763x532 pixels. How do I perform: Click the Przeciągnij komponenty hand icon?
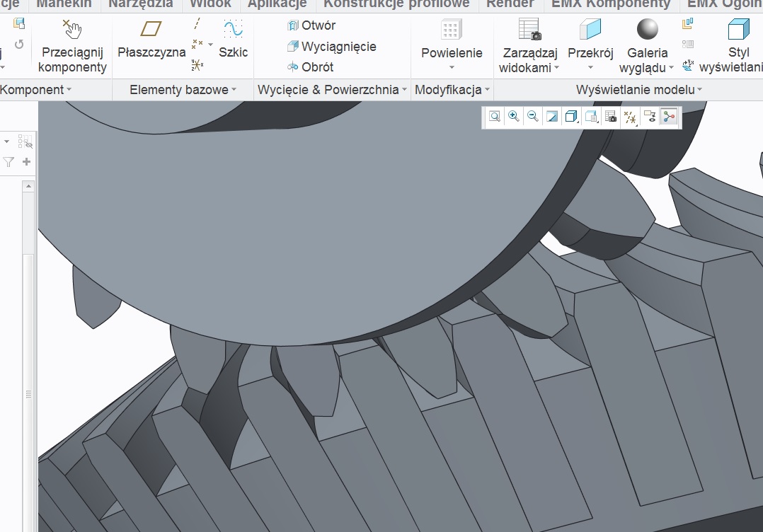(x=72, y=29)
